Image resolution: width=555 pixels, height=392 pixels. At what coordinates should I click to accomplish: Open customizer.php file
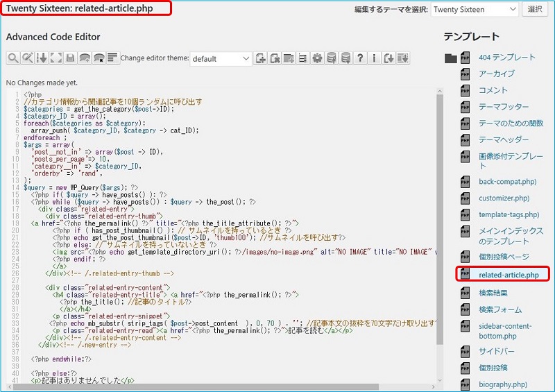point(504,198)
